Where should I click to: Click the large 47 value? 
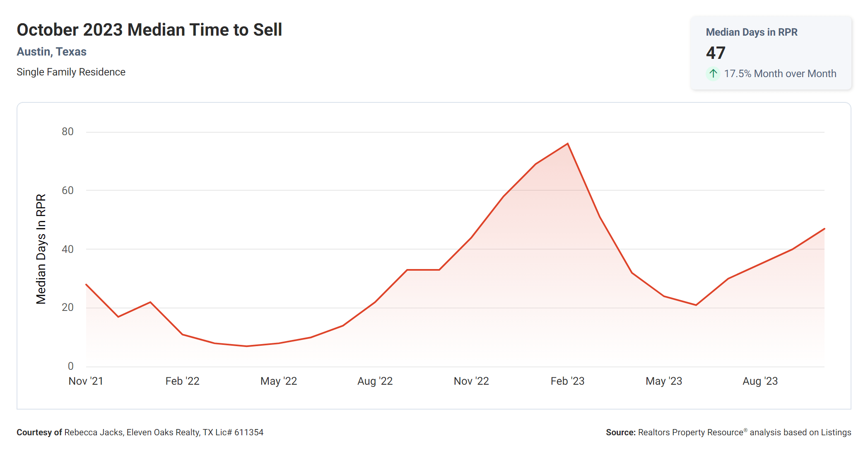point(716,53)
